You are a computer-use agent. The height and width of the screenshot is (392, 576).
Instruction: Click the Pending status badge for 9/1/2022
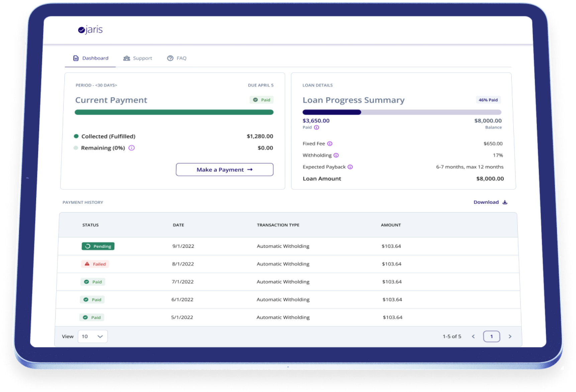tap(98, 246)
